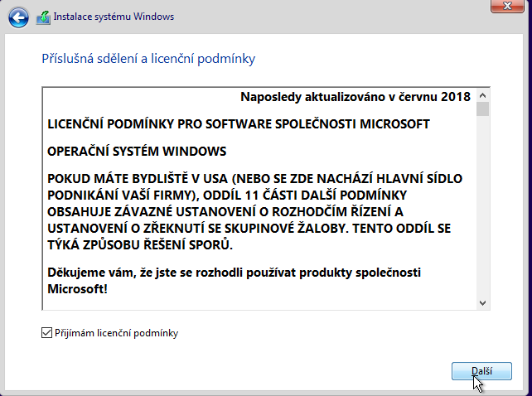The width and height of the screenshot is (532, 396).
Task: Go back using the blue arrow button
Action: pos(20,17)
